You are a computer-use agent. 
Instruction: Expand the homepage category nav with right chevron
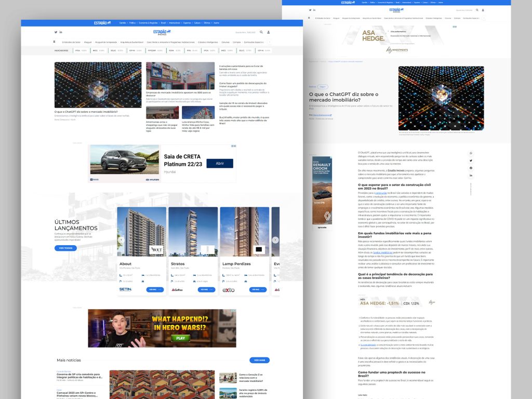click(270, 42)
